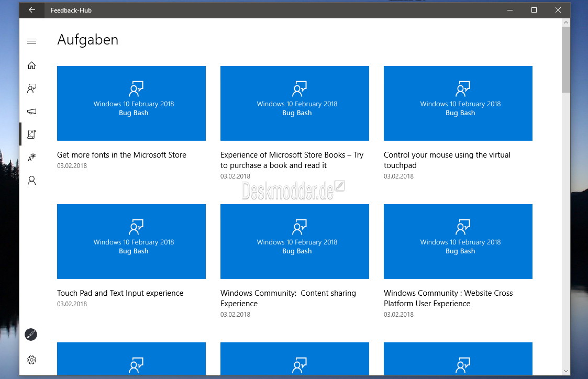This screenshot has height=379, width=588.
Task: Click date 03.02.2018 under Touch Pad and Text Input
Action: [x=72, y=304]
